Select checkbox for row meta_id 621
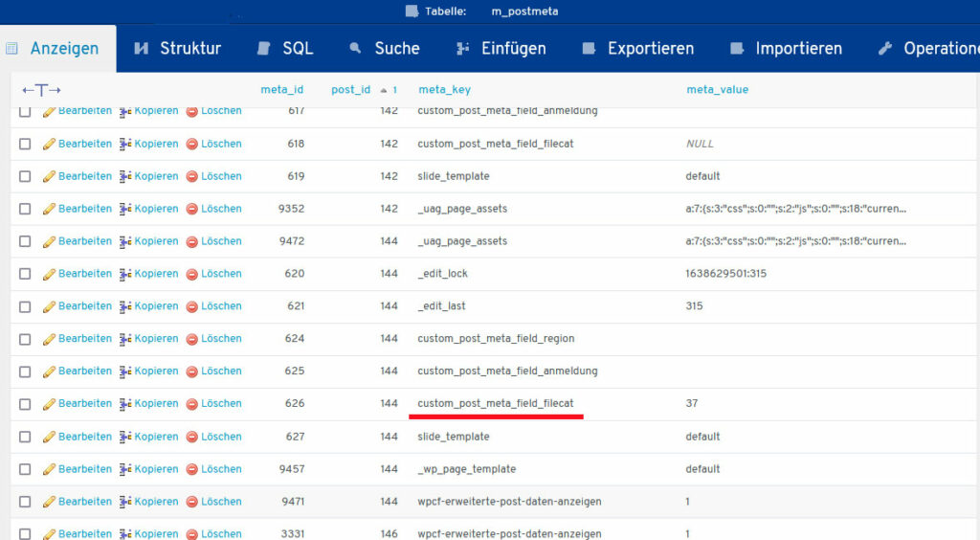 point(25,307)
